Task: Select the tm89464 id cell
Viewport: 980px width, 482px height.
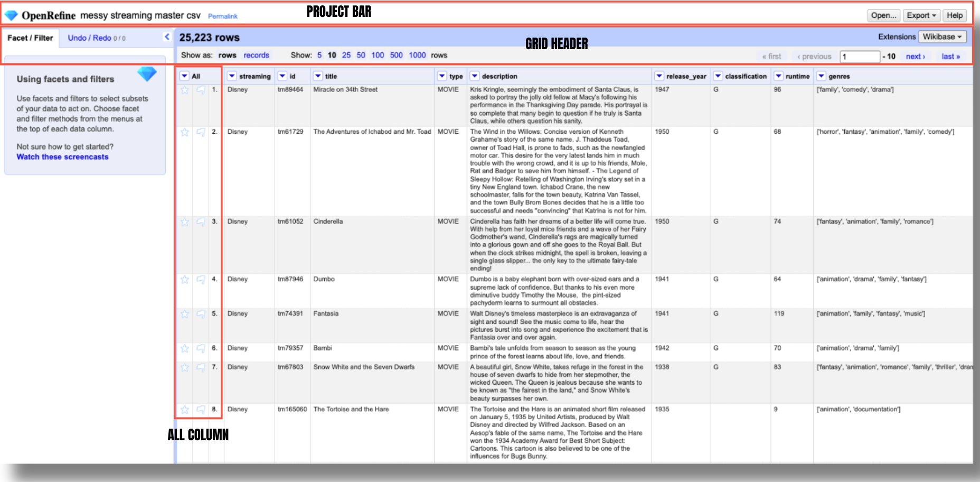Action: tap(290, 90)
